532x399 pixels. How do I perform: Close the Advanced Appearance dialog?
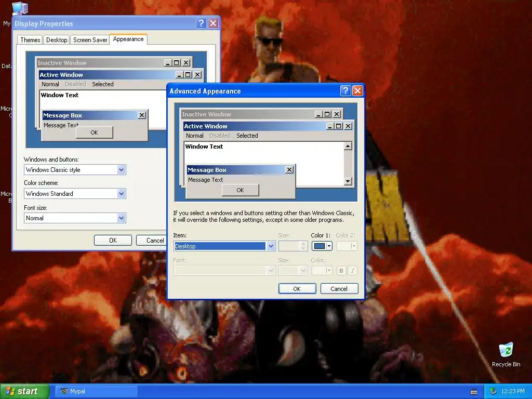tap(357, 90)
